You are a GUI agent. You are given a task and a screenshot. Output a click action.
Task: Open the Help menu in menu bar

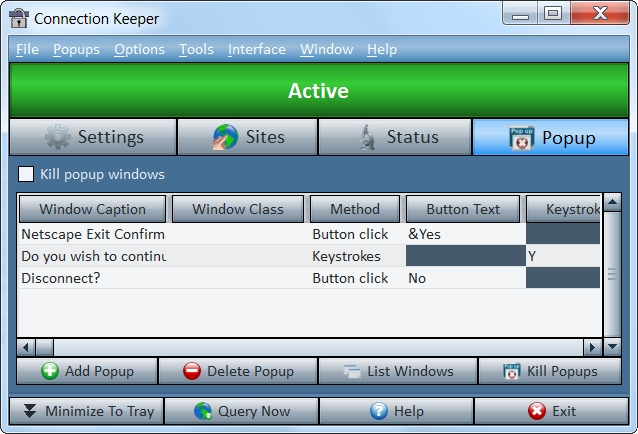coord(382,49)
